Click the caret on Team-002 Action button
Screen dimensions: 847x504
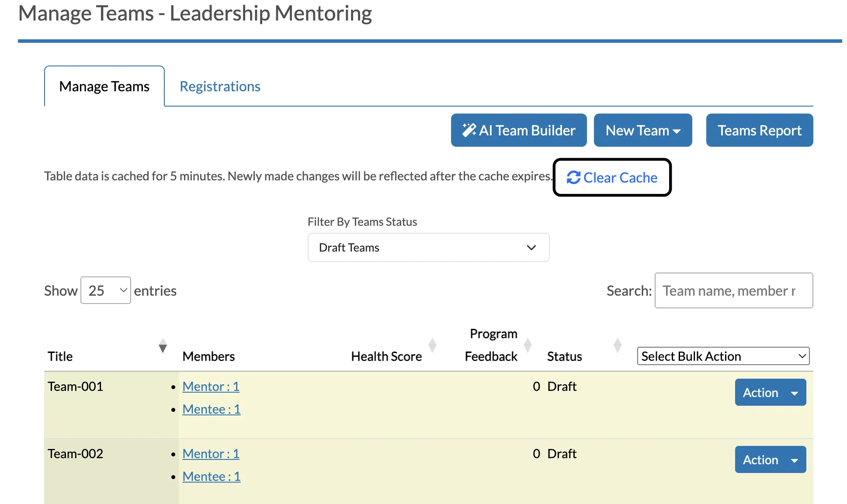click(795, 460)
